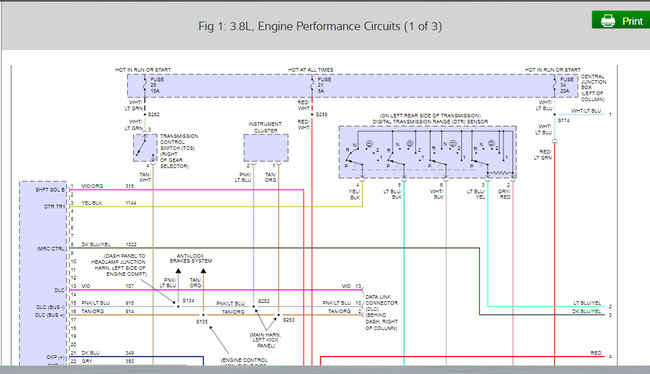
Task: Click the 'RED/LT GRN' wire label
Action: coord(543,155)
